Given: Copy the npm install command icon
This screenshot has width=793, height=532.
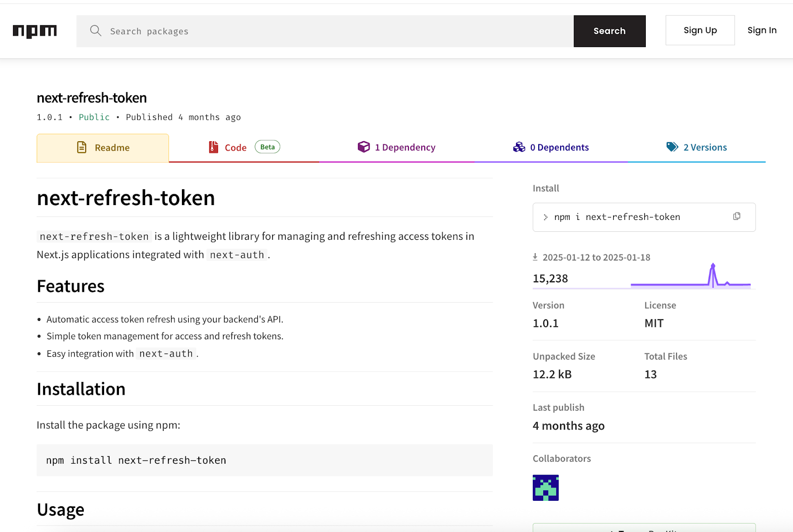Looking at the screenshot, I should coord(737,216).
